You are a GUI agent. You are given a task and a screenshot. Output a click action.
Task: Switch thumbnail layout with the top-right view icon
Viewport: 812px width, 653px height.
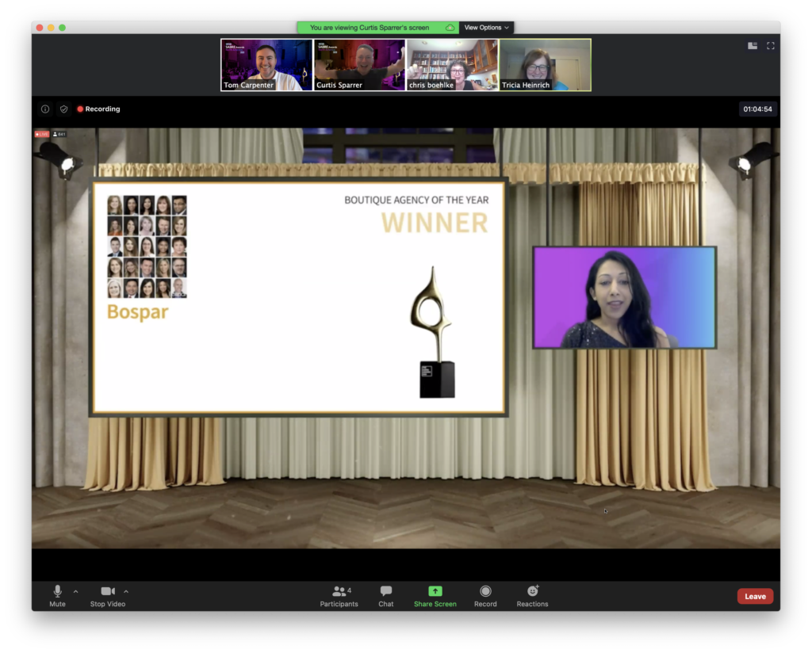(x=753, y=46)
